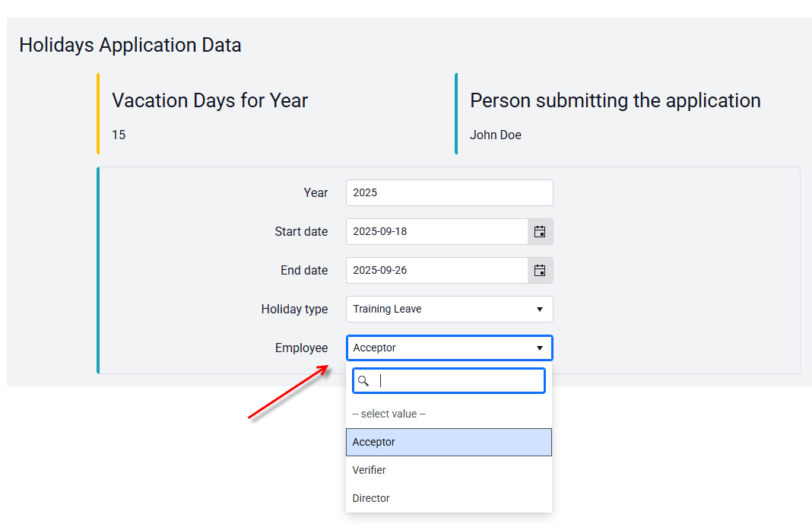Click the vacation days value 15
Viewport: 812px width, 524px height.
(x=119, y=135)
